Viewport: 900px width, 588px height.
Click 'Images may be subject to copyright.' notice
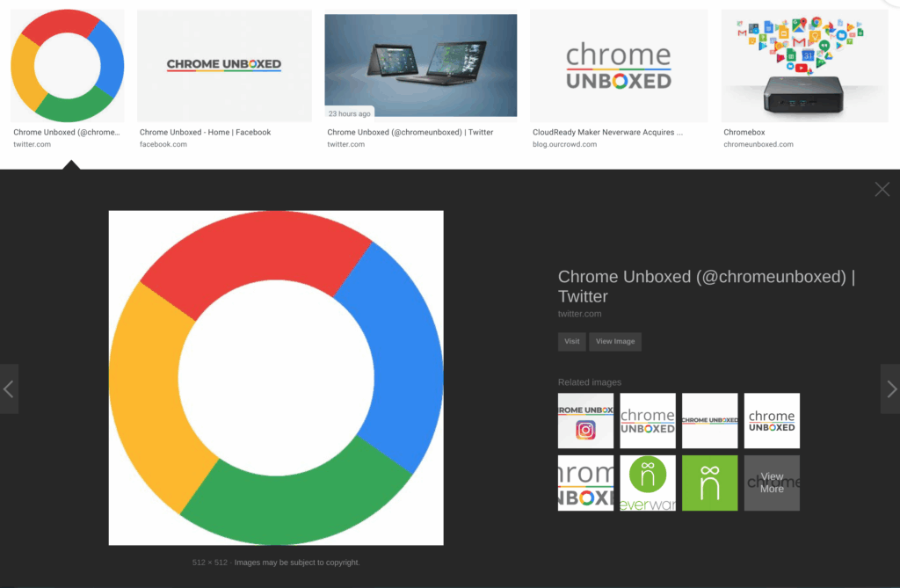point(297,563)
